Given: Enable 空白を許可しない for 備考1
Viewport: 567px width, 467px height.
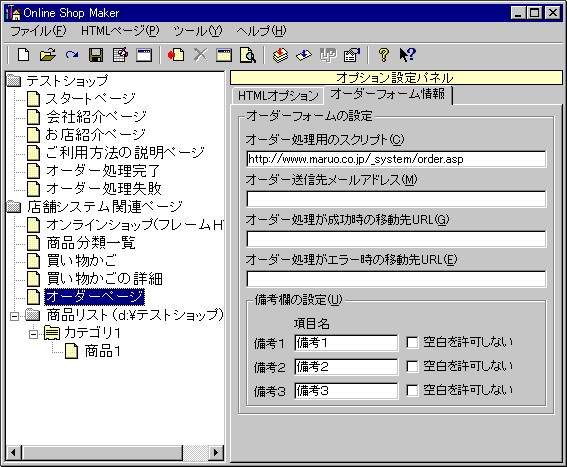Looking at the screenshot, I should (x=412, y=342).
